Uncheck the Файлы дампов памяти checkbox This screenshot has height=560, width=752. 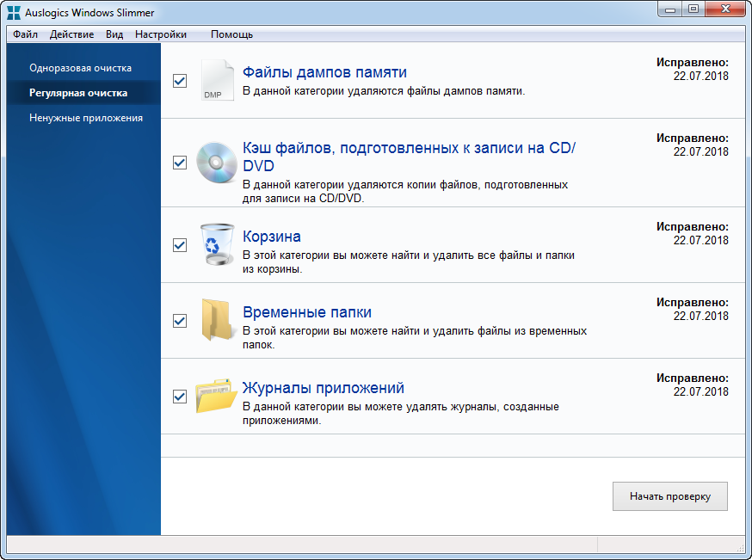[180, 81]
